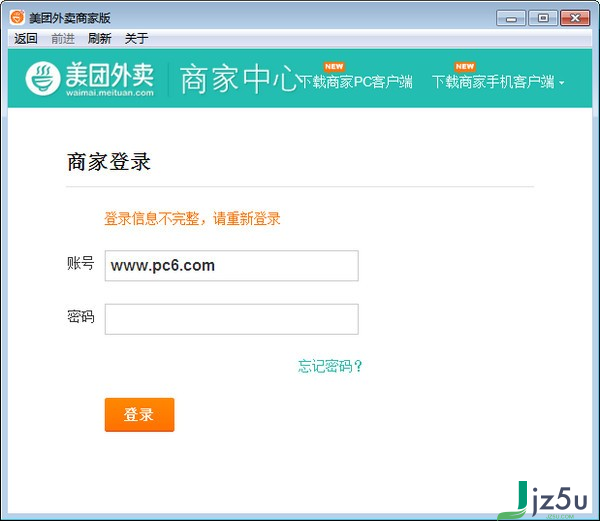Viewport: 600px width, 521px height.
Task: Focus the 账号 input field
Action: pyautogui.click(x=232, y=266)
